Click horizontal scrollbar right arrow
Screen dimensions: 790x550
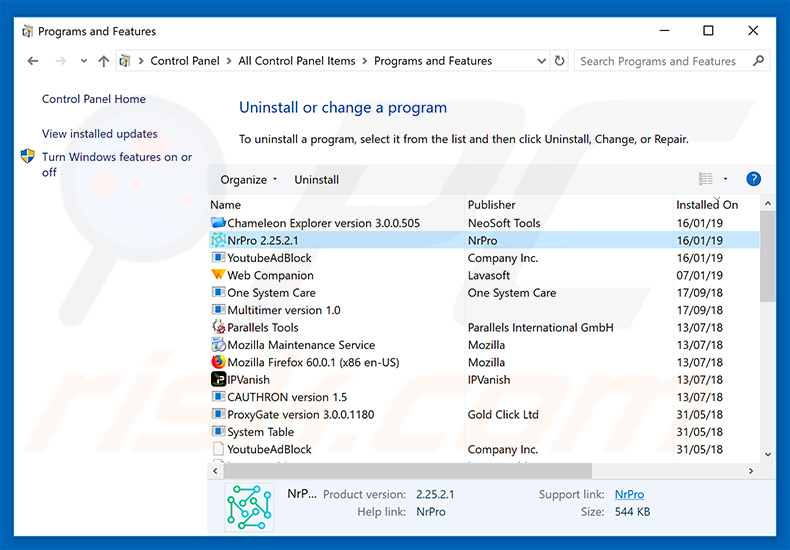[751, 471]
